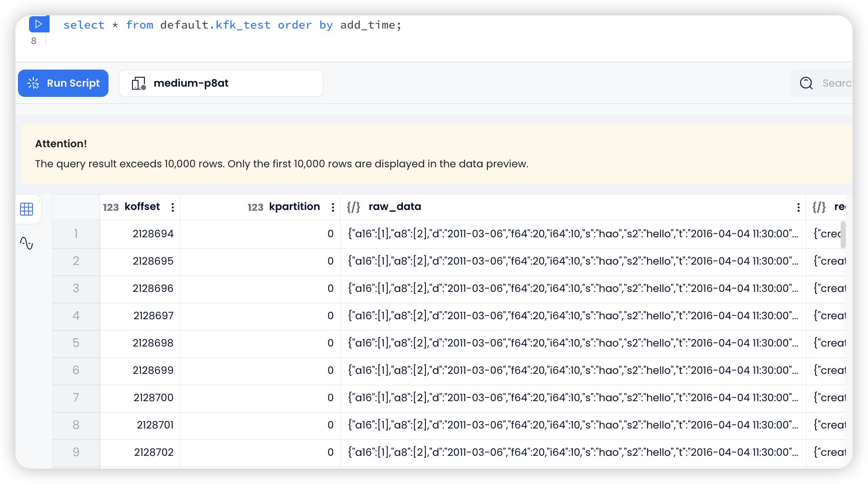Open raw_data column three-dot menu

798,207
